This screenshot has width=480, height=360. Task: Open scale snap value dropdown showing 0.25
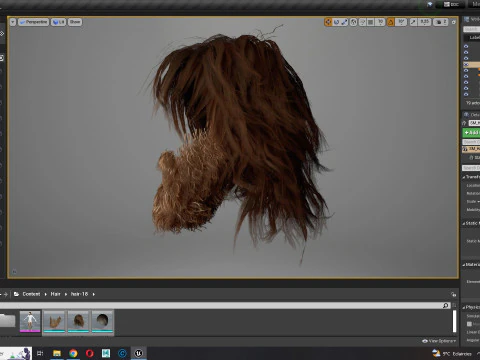click(425, 22)
